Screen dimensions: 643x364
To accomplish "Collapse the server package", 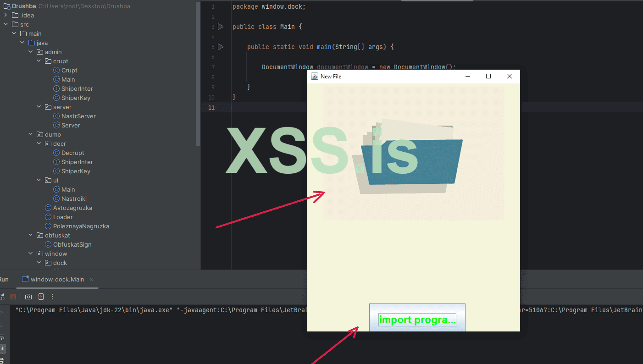I will (x=39, y=107).
